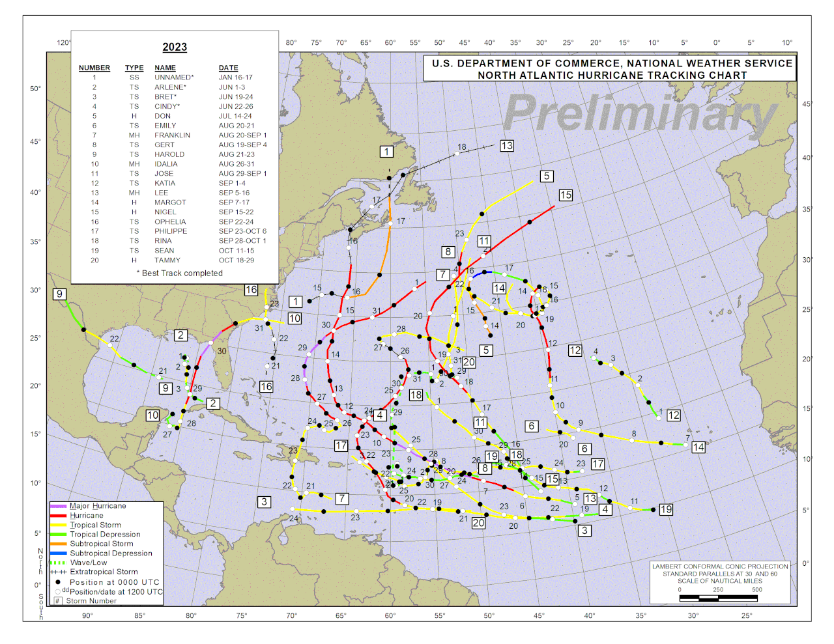Click the TYPE column header
834x644 pixels.
pyautogui.click(x=134, y=68)
